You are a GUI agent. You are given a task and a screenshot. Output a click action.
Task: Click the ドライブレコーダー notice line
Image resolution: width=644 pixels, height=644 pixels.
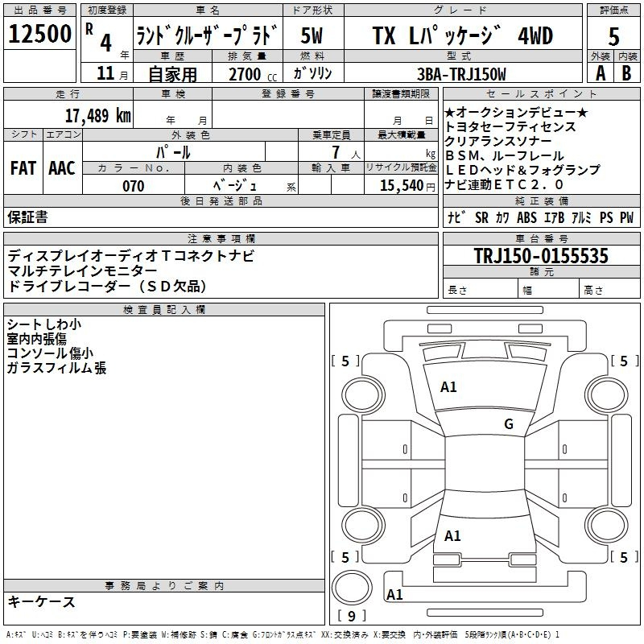106,286
